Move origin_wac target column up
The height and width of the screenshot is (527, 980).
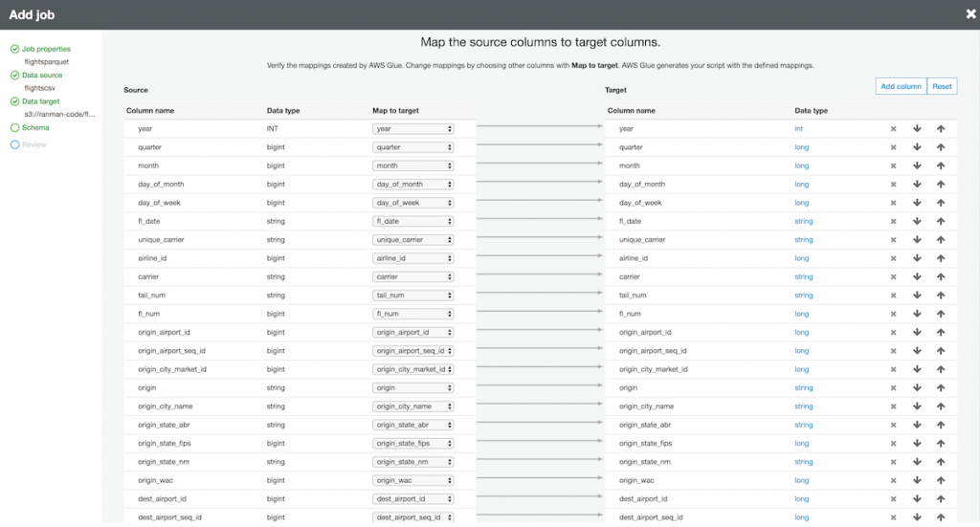(x=941, y=480)
